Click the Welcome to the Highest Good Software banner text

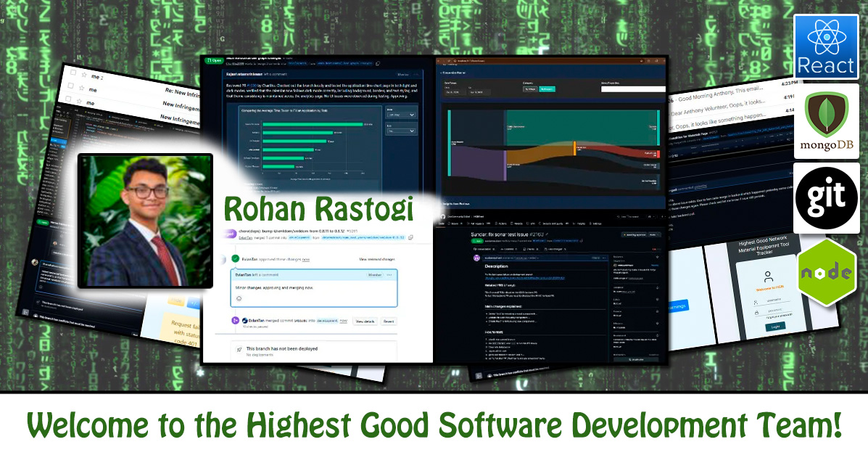point(434,425)
